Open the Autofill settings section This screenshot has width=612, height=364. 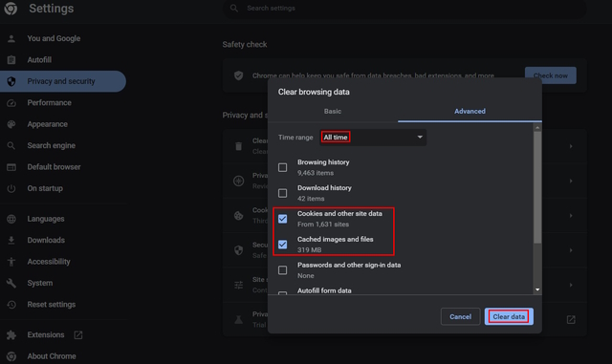click(x=39, y=59)
